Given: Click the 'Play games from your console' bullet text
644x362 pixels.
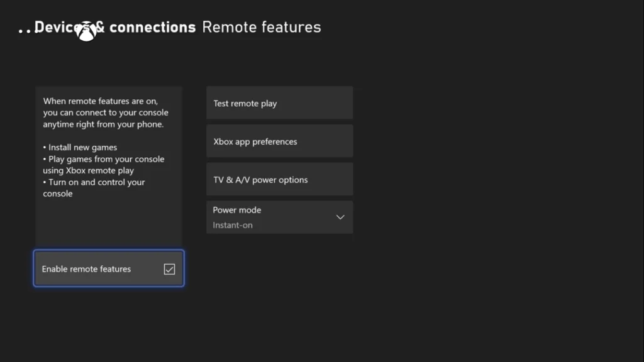Looking at the screenshot, I should point(104,165).
